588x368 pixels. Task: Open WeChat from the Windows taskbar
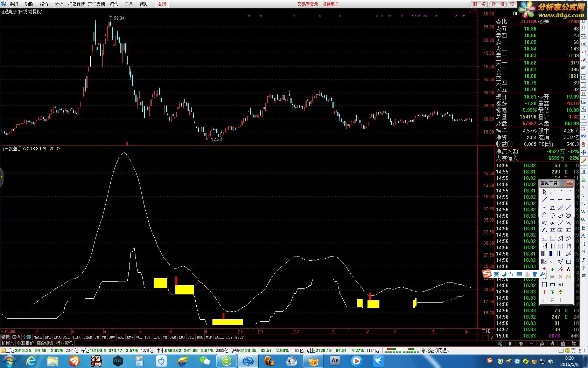204,361
